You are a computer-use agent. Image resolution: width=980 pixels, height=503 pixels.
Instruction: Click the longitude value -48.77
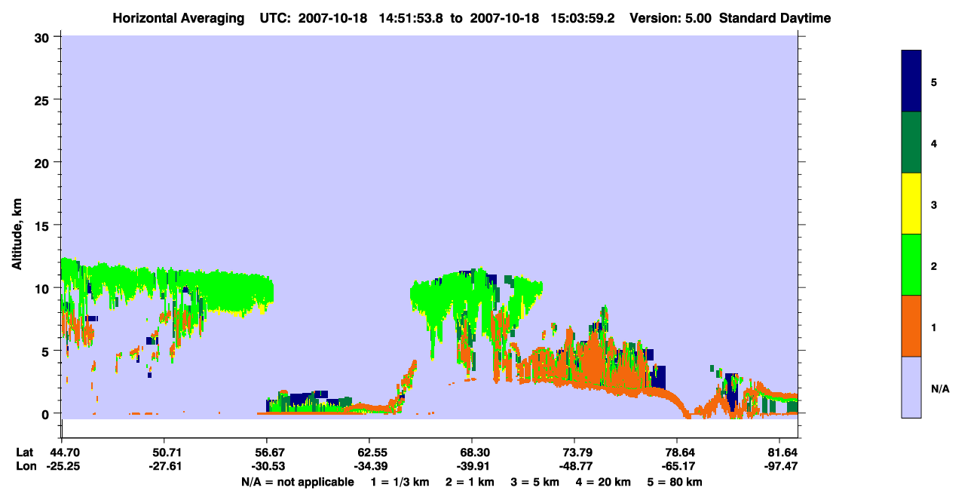574,466
